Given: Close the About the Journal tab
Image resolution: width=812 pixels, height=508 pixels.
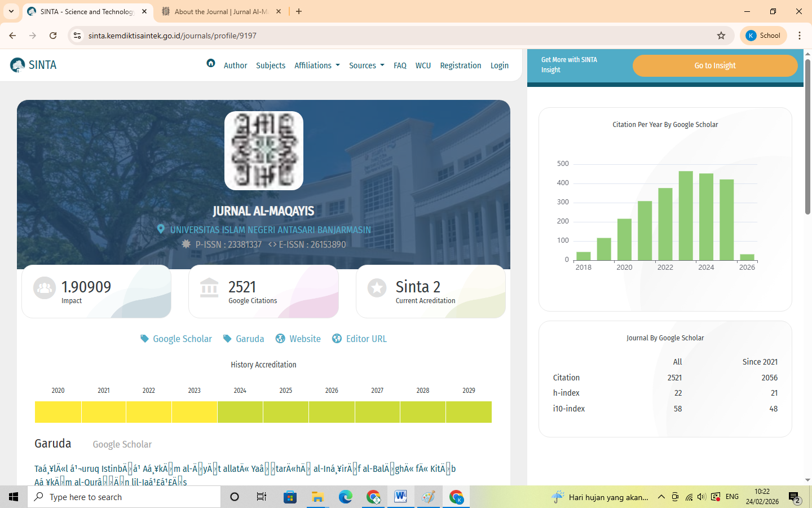Looking at the screenshot, I should point(279,11).
